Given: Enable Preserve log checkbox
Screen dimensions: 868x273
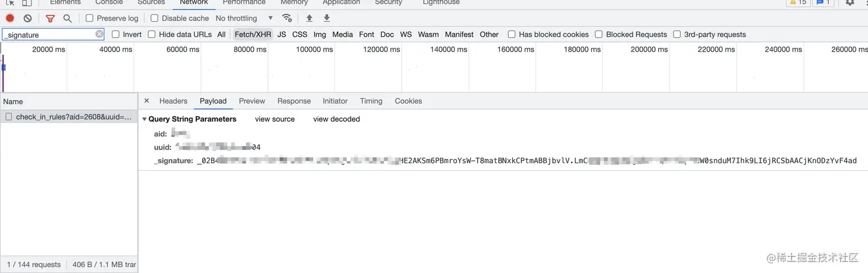Looking at the screenshot, I should pyautogui.click(x=90, y=18).
